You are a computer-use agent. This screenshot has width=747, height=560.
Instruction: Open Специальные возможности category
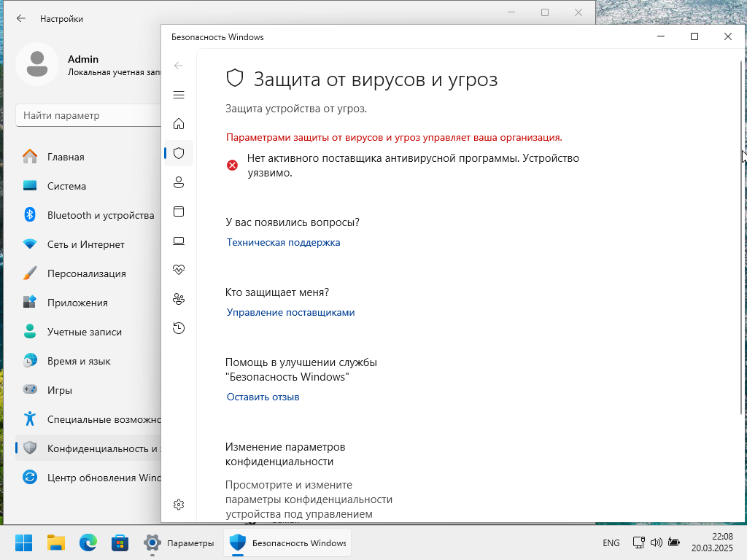click(x=88, y=419)
